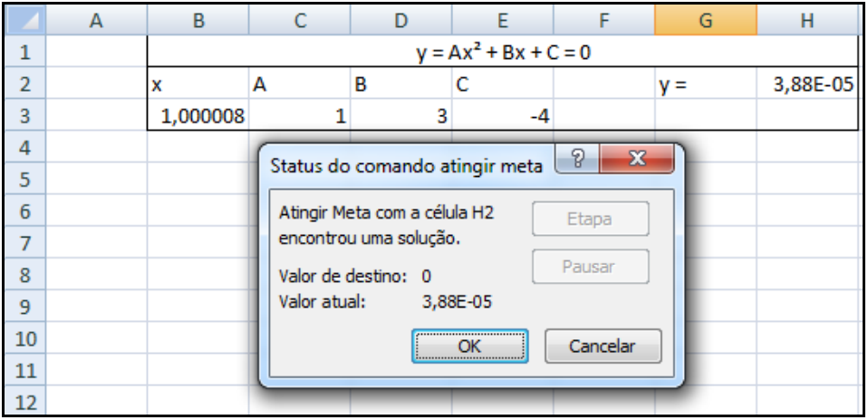Select column H header

click(x=808, y=21)
